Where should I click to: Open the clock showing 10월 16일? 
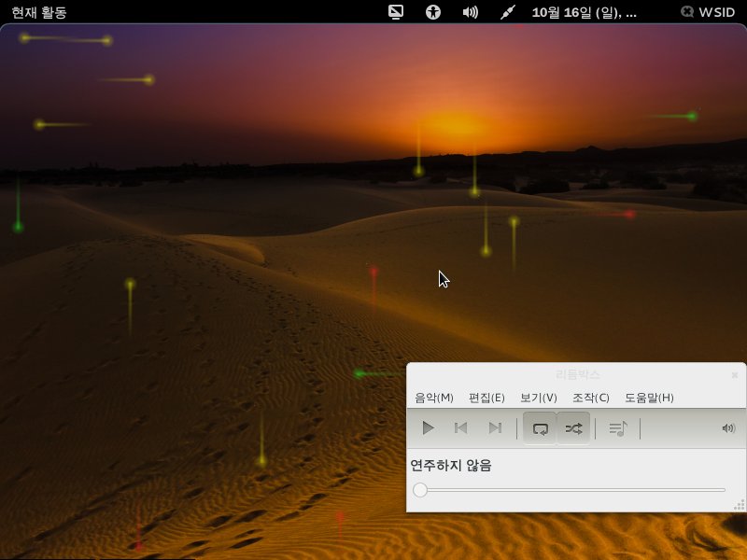pyautogui.click(x=585, y=12)
